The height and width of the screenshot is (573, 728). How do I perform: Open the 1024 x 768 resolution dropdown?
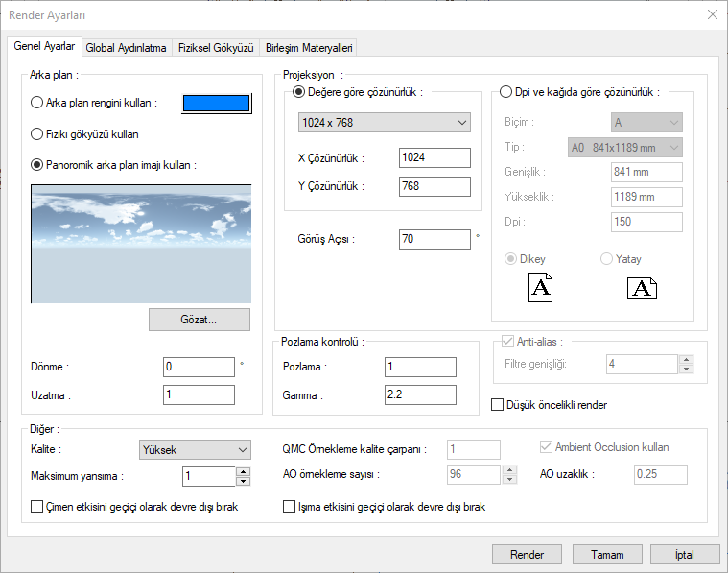tap(384, 123)
